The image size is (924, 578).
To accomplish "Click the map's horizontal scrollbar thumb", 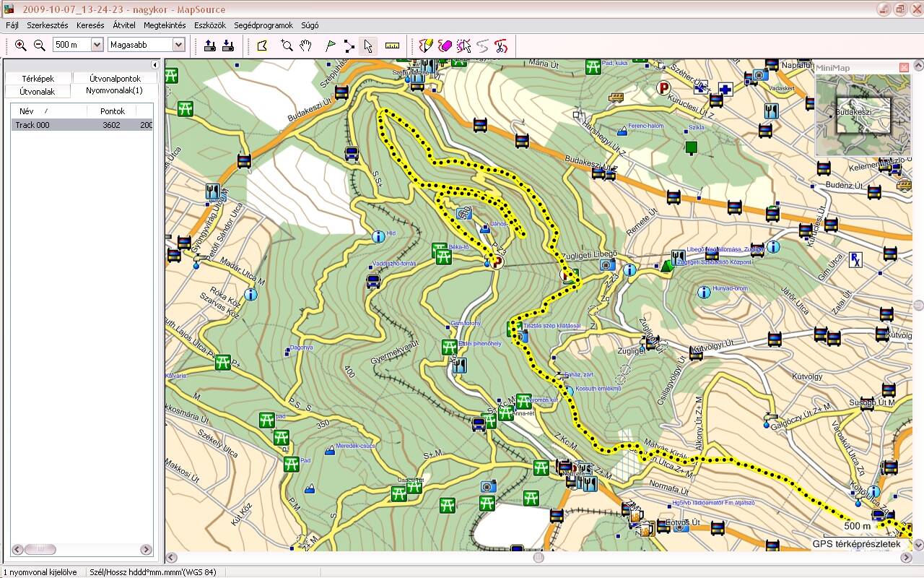I will [539, 558].
